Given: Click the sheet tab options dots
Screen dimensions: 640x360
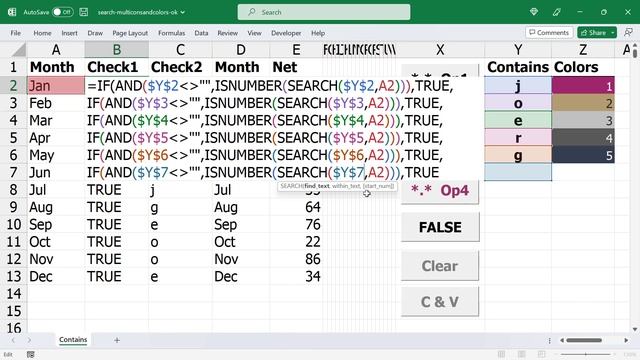Looking at the screenshot, I should tap(549, 340).
